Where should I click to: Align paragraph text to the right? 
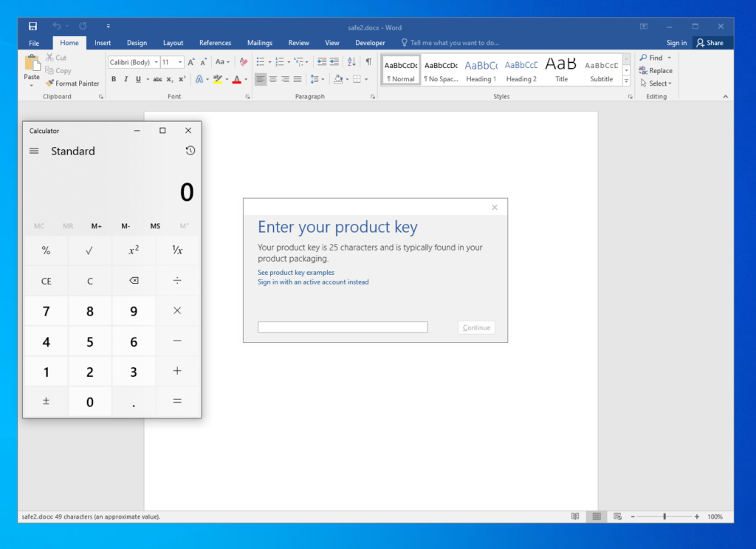click(286, 79)
